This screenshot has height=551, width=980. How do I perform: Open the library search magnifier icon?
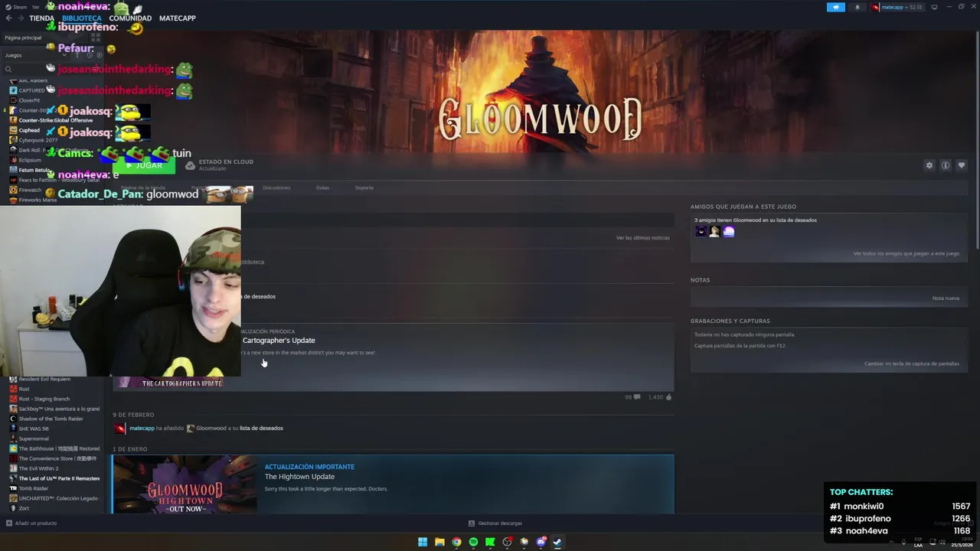(x=8, y=69)
